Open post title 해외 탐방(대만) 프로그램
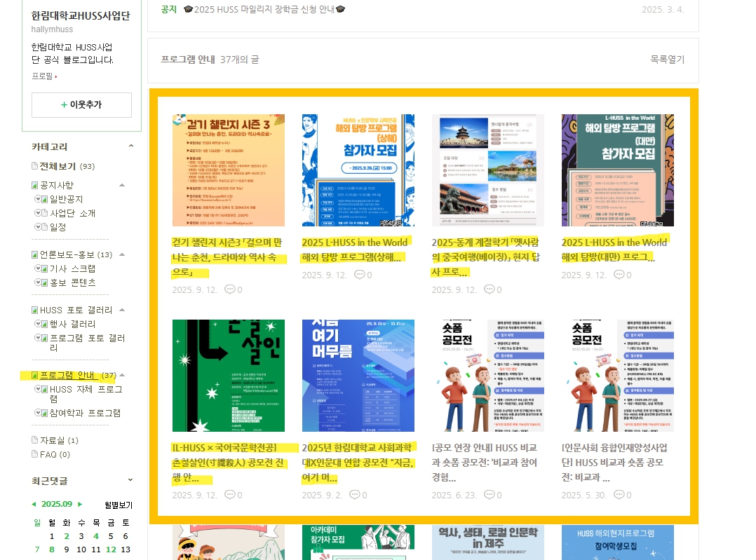This screenshot has width=756, height=560. 614,250
